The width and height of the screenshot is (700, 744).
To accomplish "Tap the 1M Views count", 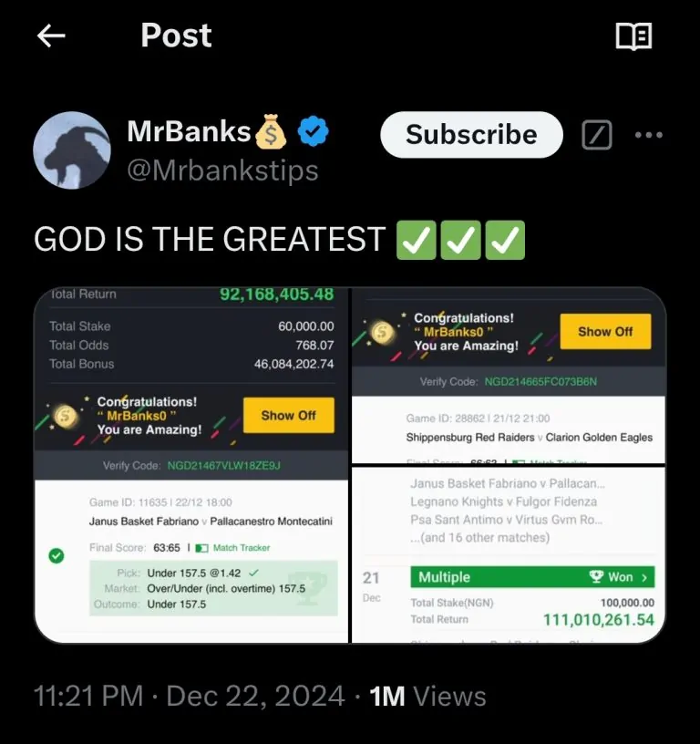I will coord(427,697).
